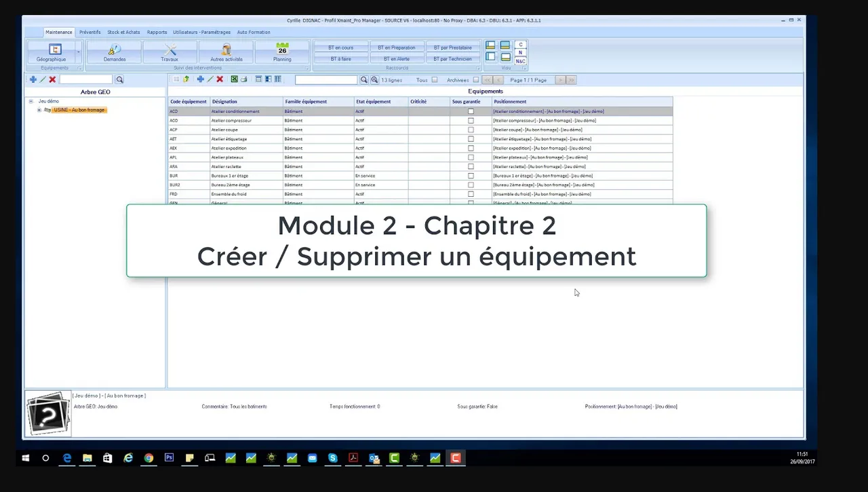The width and height of the screenshot is (868, 492).
Task: Print the equipment list
Action: (244, 79)
